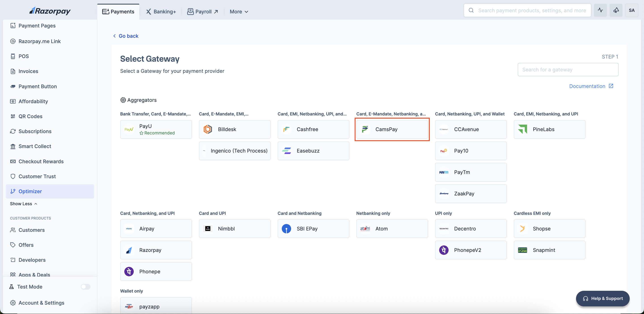
Task: Click the Nimbbl logo icon
Action: [208, 229]
